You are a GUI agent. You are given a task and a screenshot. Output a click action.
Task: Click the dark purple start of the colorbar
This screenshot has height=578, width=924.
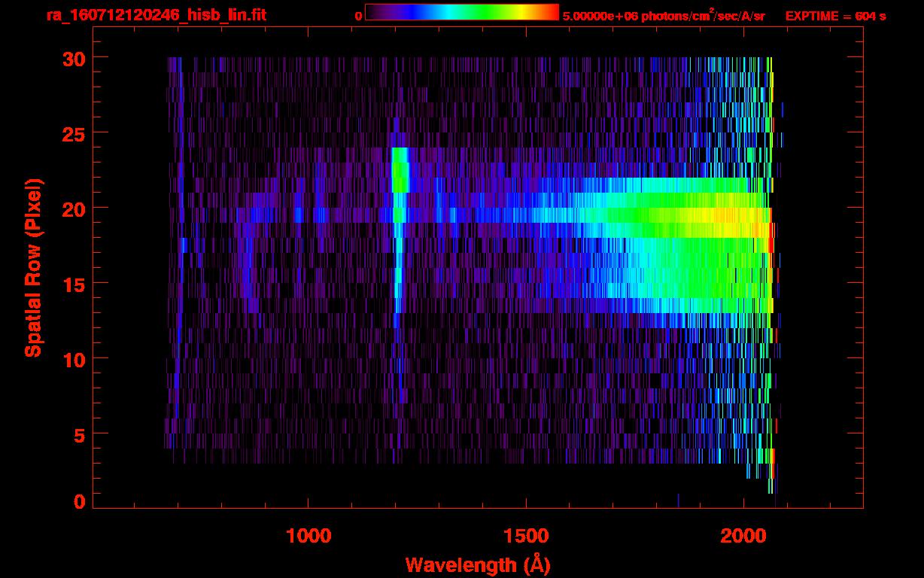pos(373,12)
